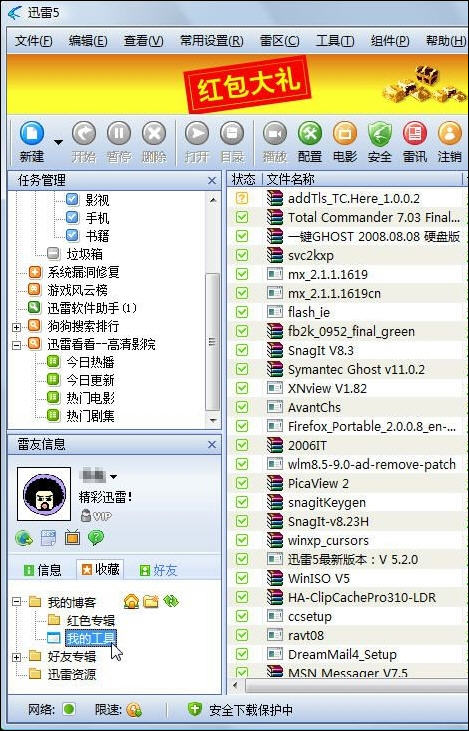Click the 新建 new task icon
The image size is (469, 731).
pyautogui.click(x=32, y=134)
